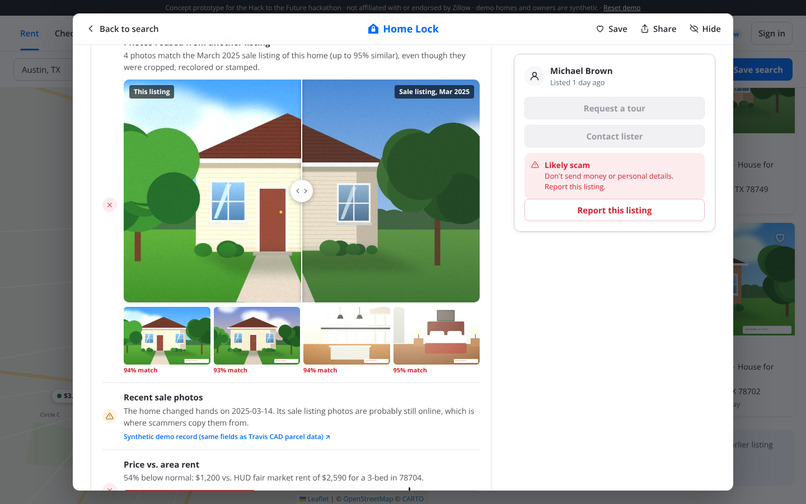Switch to the Rent tab in background
Screen dimensions: 806x504
pyautogui.click(x=29, y=33)
